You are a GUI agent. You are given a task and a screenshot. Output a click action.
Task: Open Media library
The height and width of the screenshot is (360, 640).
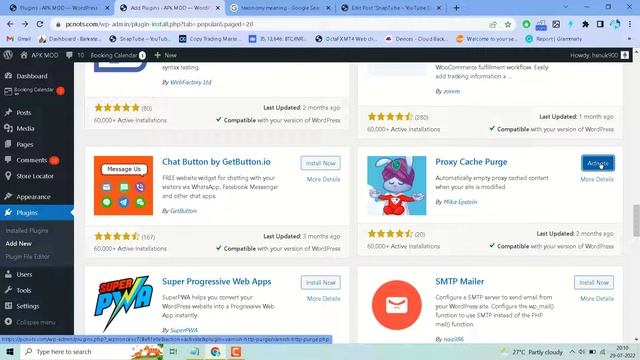click(x=25, y=128)
